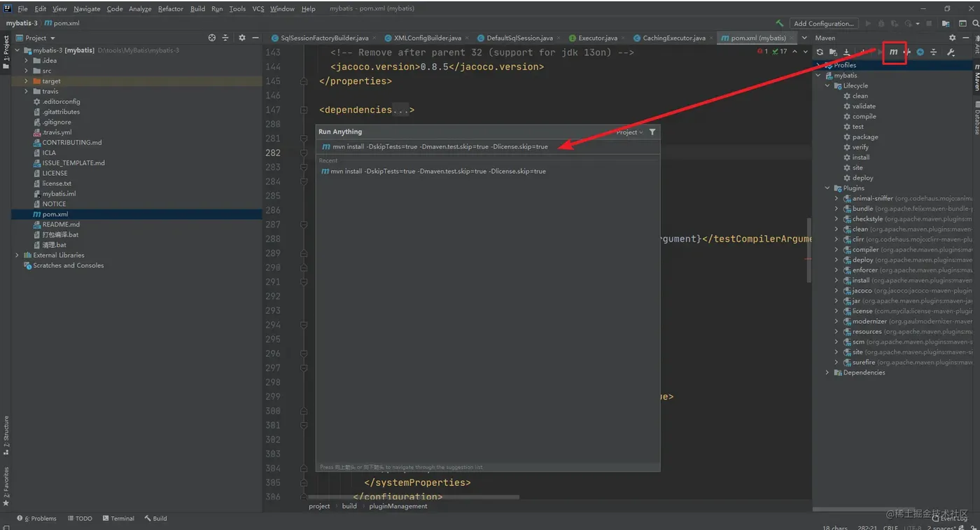The height and width of the screenshot is (530, 980).
Task: Select README.md in the Project tree
Action: [x=61, y=225]
